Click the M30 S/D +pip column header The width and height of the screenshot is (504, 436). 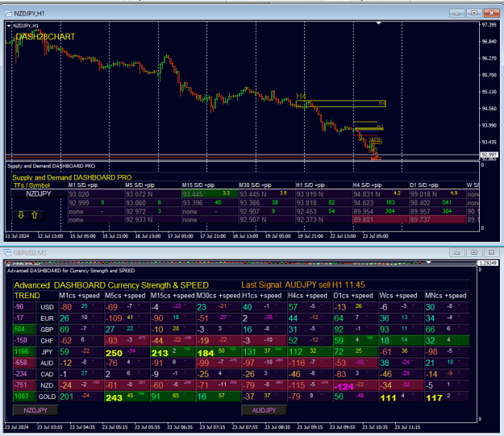[x=255, y=185]
